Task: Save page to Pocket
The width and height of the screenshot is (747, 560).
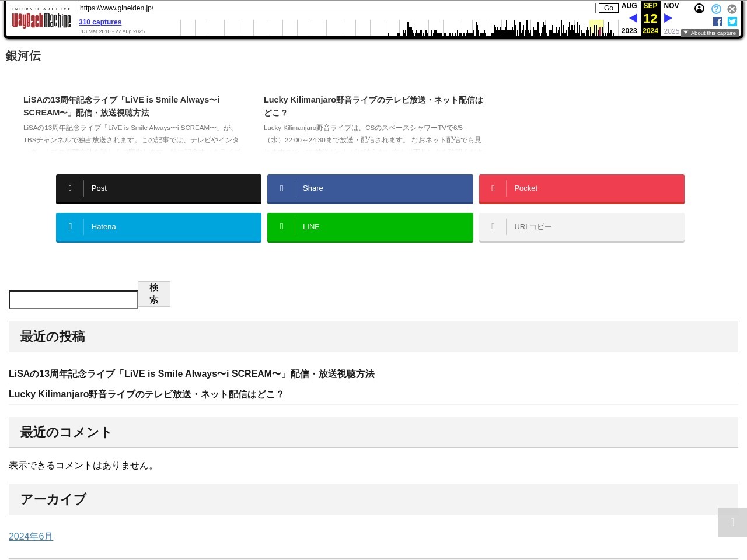Action: tap(581, 188)
